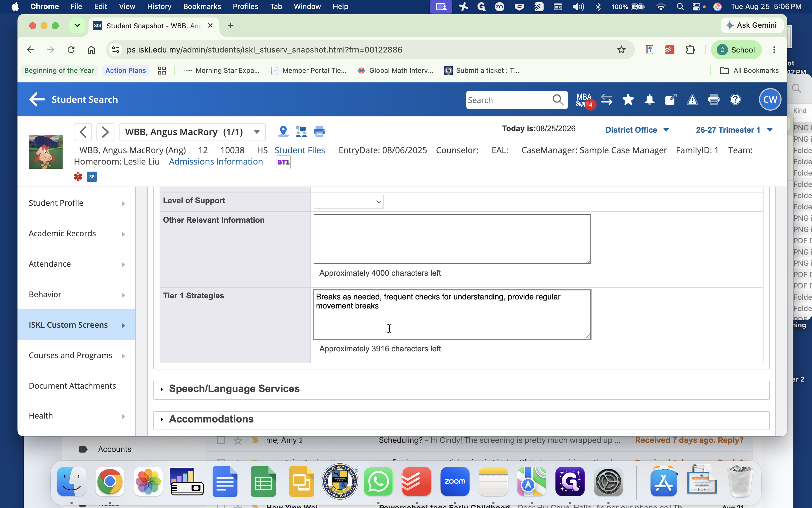Click the print icon beside student name
The width and height of the screenshot is (812, 508).
pos(319,131)
